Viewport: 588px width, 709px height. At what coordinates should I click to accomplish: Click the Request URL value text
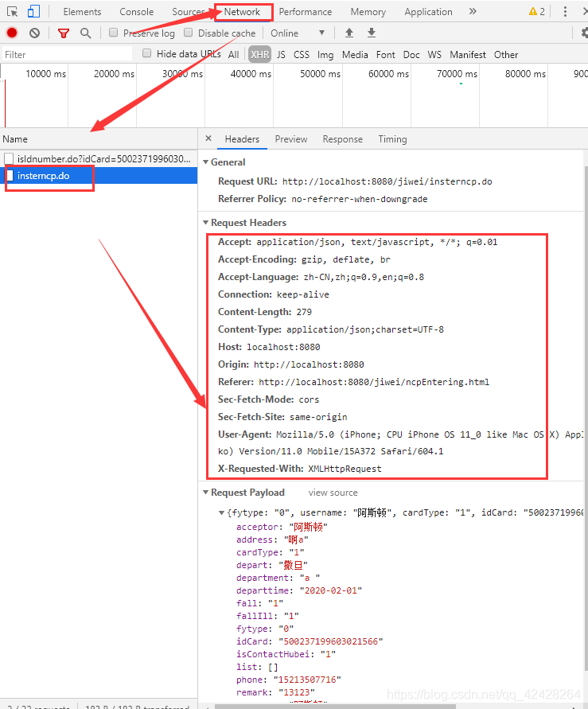(x=387, y=181)
